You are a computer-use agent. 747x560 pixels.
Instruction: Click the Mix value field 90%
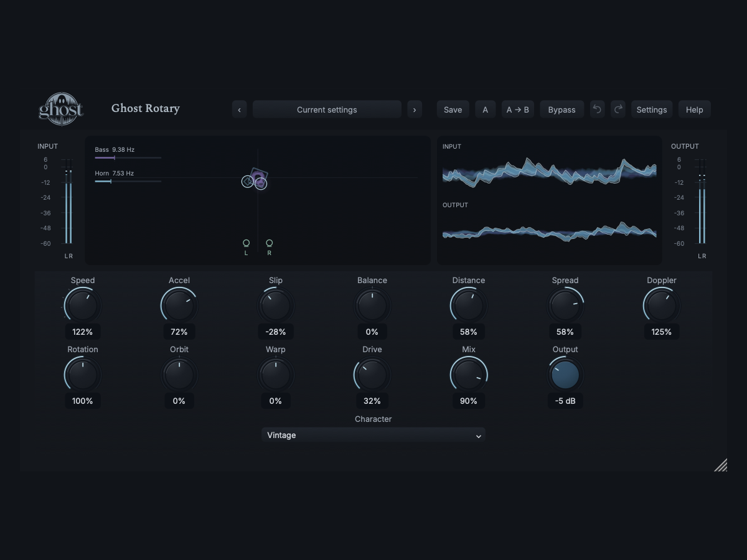469,401
